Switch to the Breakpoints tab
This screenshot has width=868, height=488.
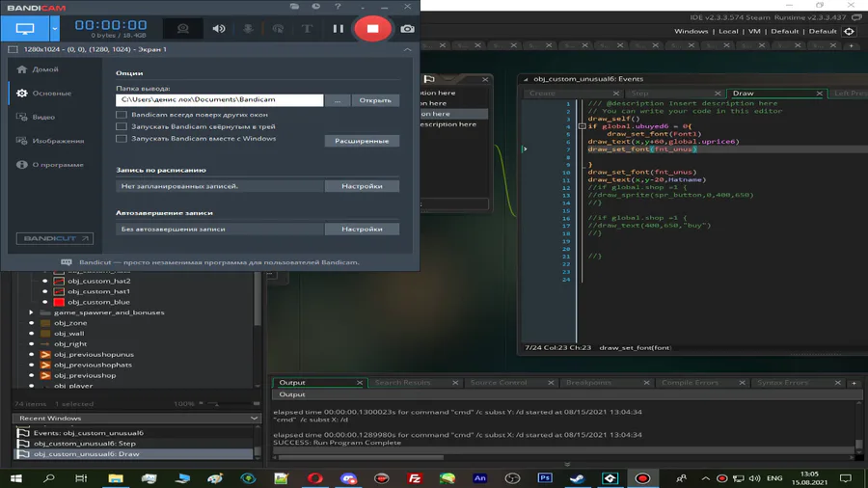[588, 382]
